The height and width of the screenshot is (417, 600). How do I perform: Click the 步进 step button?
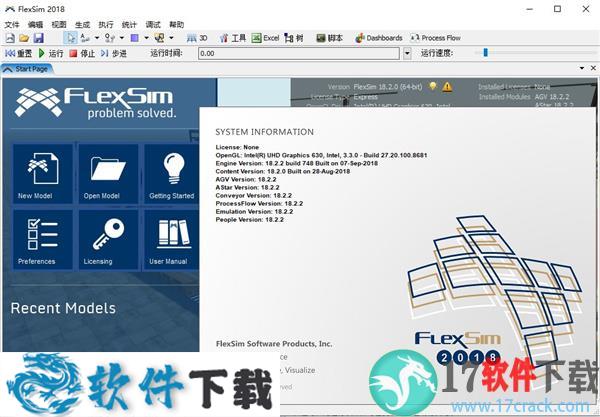click(x=114, y=54)
